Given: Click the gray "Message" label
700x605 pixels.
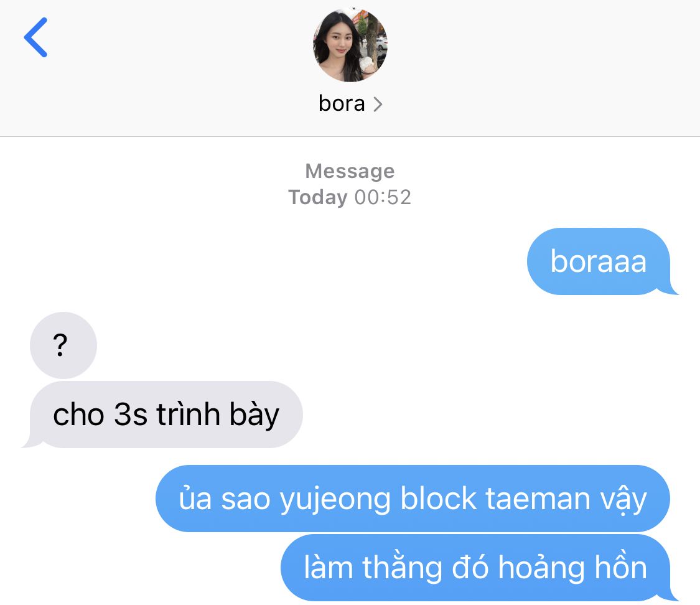Looking at the screenshot, I should 350,171.
